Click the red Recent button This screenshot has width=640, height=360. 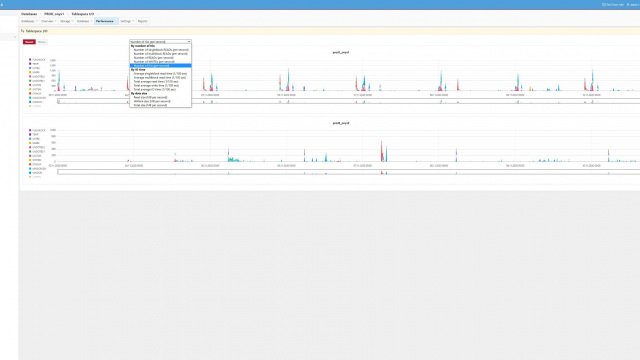(x=29, y=42)
